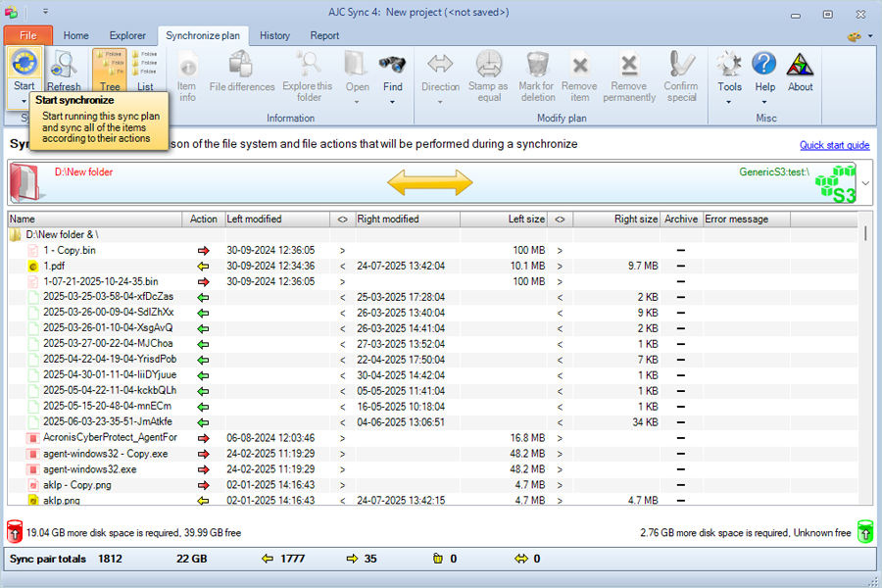Click the style palette icon at top right
The image size is (882, 588).
coord(854,36)
